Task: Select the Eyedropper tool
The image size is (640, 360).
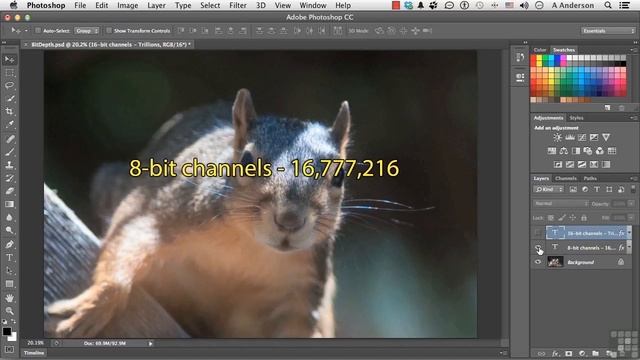Action: click(x=9, y=124)
